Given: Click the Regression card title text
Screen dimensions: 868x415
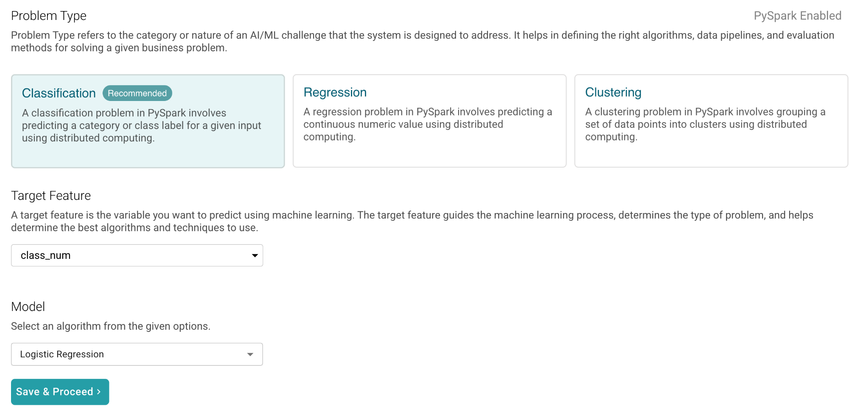Looking at the screenshot, I should click(335, 93).
